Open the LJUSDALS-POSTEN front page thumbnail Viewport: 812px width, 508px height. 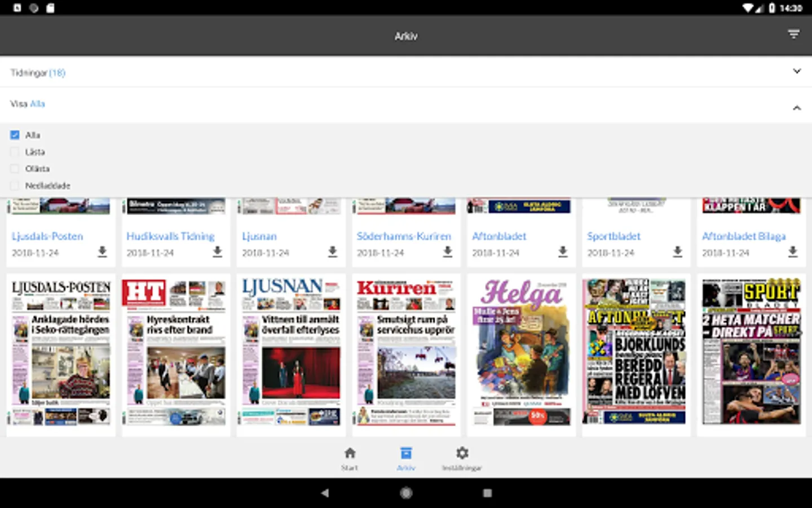pos(61,352)
